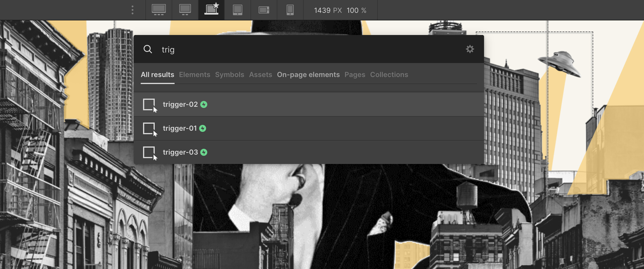
Task: Filter results by Symbols tab
Action: 229,75
